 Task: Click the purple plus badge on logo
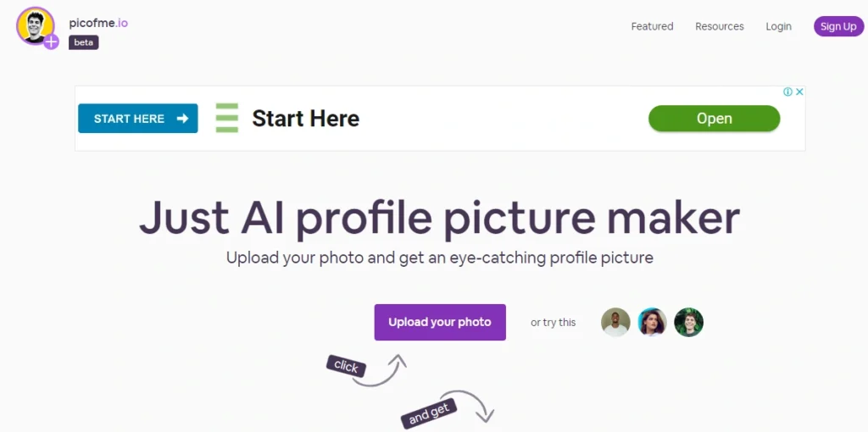click(x=52, y=42)
